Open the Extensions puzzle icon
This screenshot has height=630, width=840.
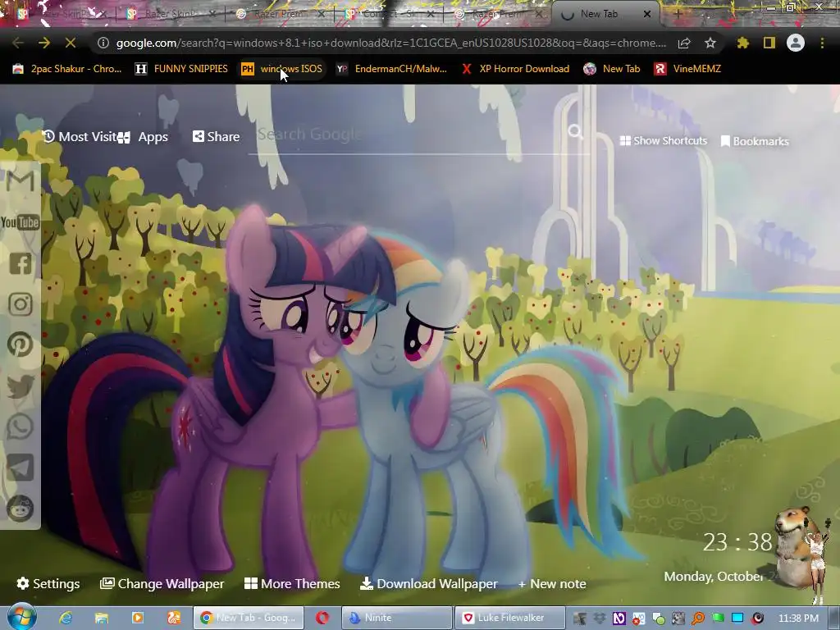point(742,43)
